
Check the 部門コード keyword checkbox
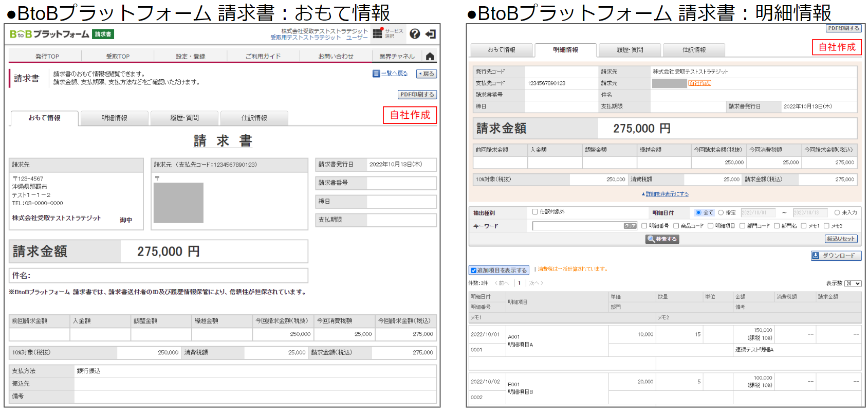click(742, 226)
